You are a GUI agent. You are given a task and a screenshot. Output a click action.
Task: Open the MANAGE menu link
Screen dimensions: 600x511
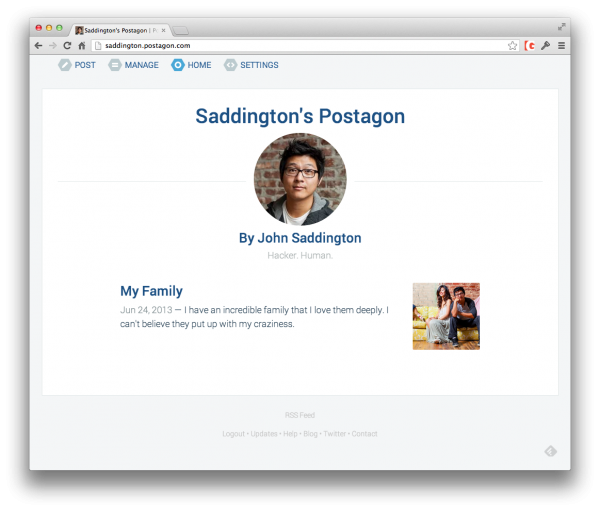pos(142,65)
